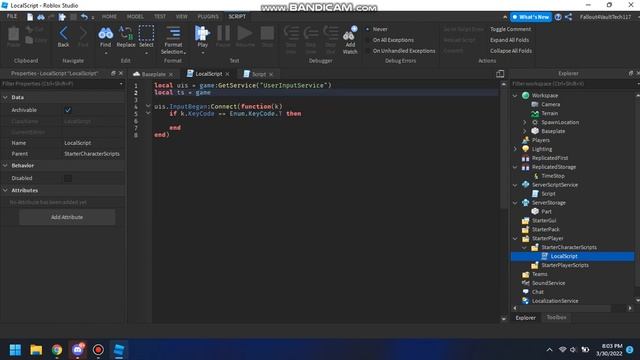Fold the function block at line 4

[148, 106]
